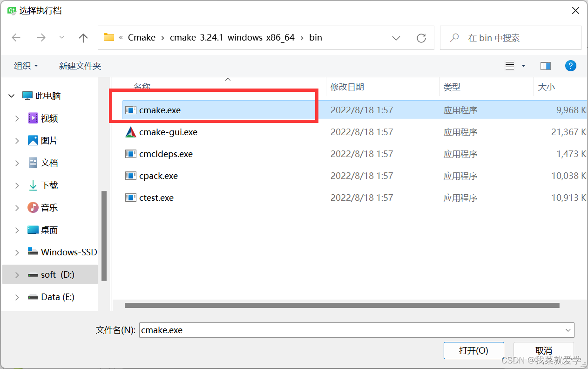Viewport: 588px width, 369px height.
Task: Open 音乐 folder in sidebar
Action: [49, 208]
